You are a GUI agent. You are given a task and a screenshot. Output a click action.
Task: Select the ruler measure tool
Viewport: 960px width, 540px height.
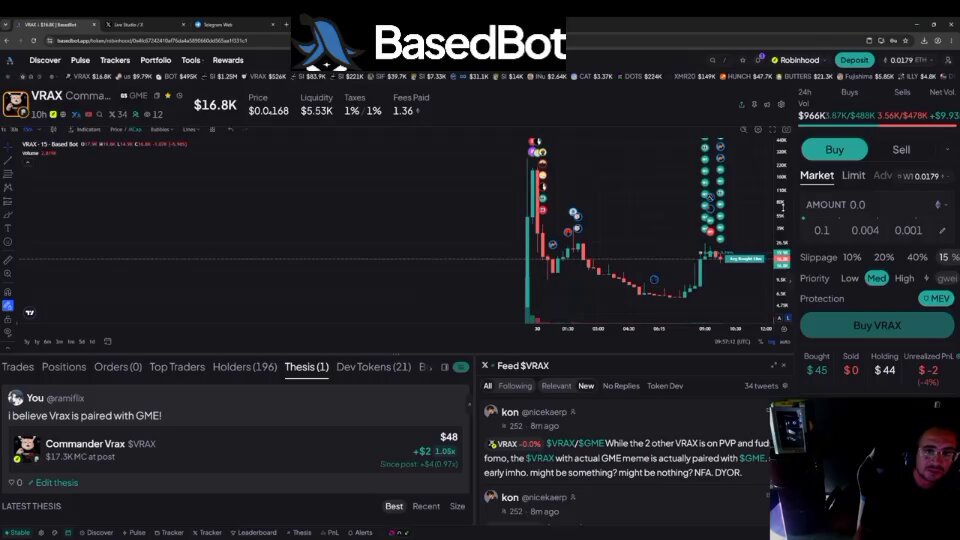pos(7,260)
